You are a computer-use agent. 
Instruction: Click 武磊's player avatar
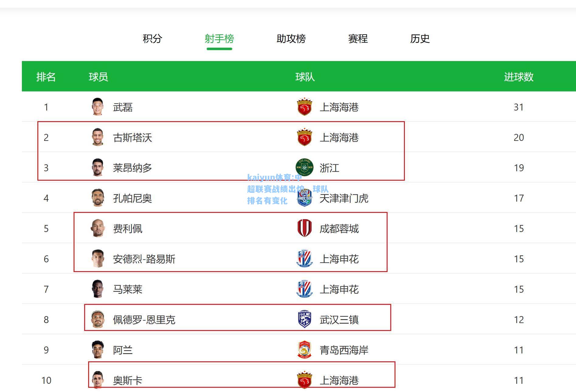(x=98, y=107)
